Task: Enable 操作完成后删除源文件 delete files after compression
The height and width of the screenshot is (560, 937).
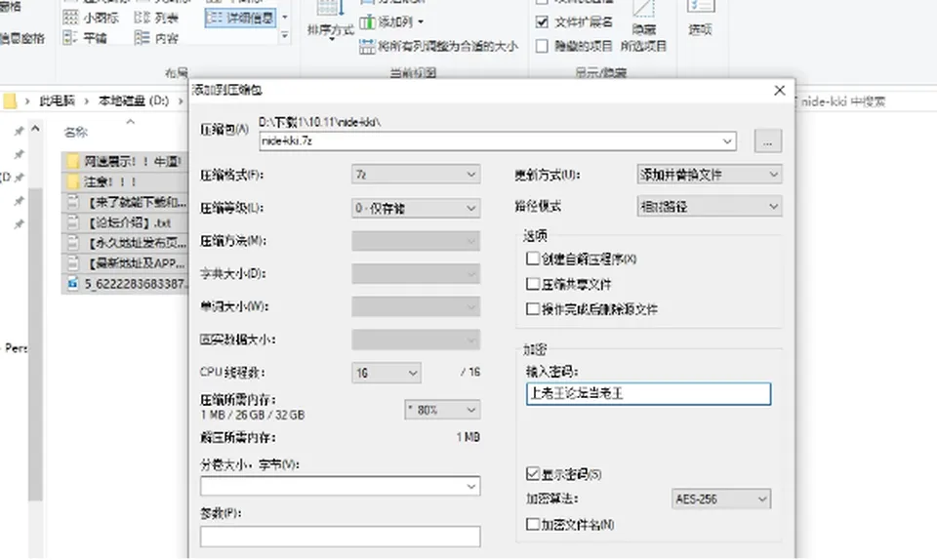Action: click(533, 308)
